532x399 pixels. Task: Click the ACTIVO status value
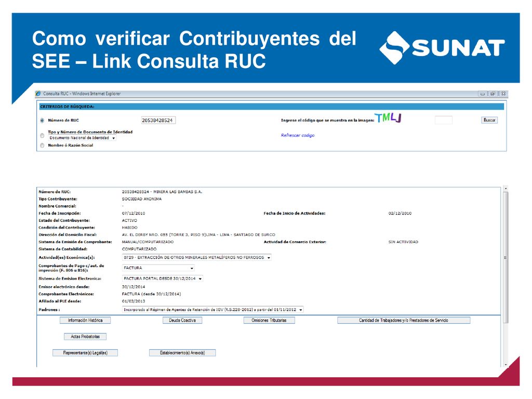coord(129,220)
